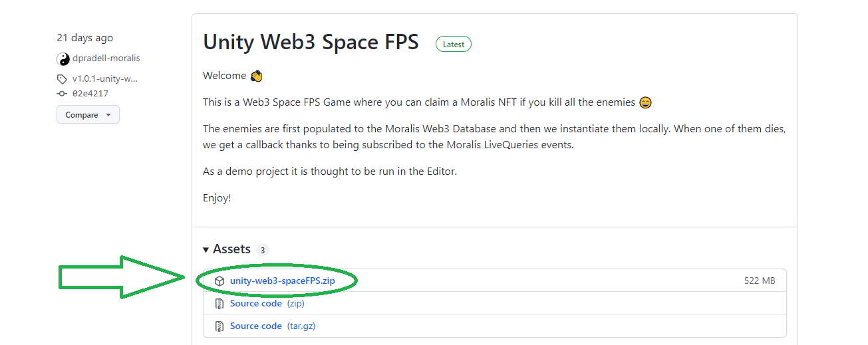
Task: Click the tag icon beside v1.0.1-unity-w
Action: click(63, 79)
